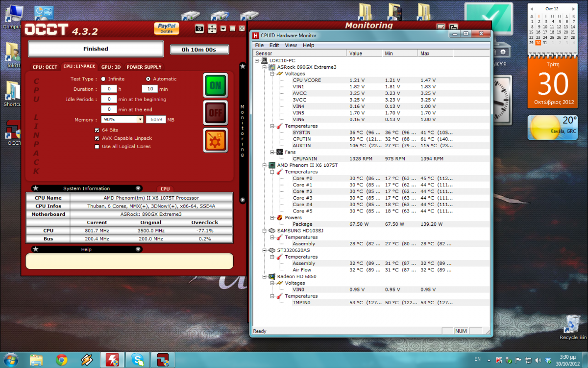Image resolution: width=588 pixels, height=368 pixels.
Task: Click the idle minutes at the beginning field
Action: click(x=109, y=99)
